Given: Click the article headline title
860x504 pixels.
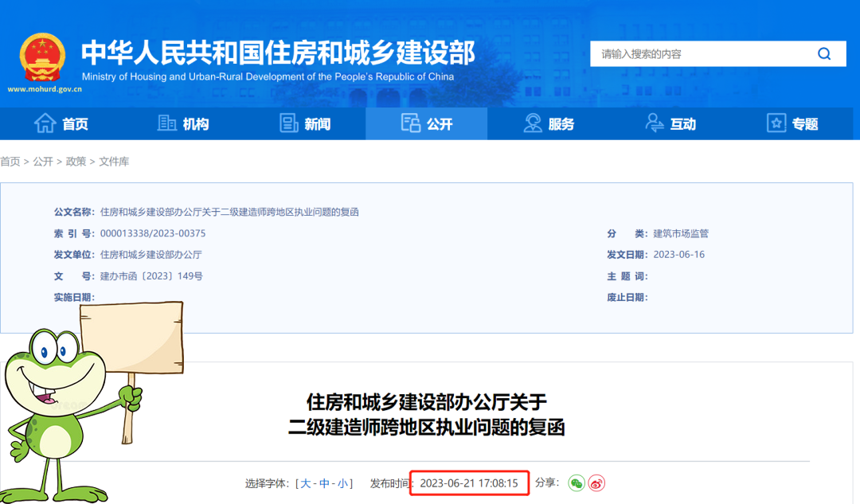Looking at the screenshot, I should click(x=427, y=415).
